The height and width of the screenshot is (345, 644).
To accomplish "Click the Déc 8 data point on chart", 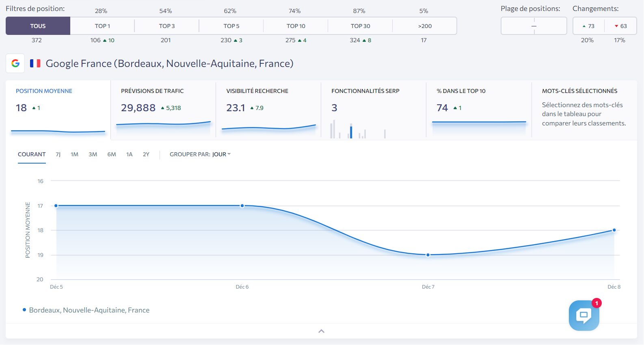I will coord(614,230).
